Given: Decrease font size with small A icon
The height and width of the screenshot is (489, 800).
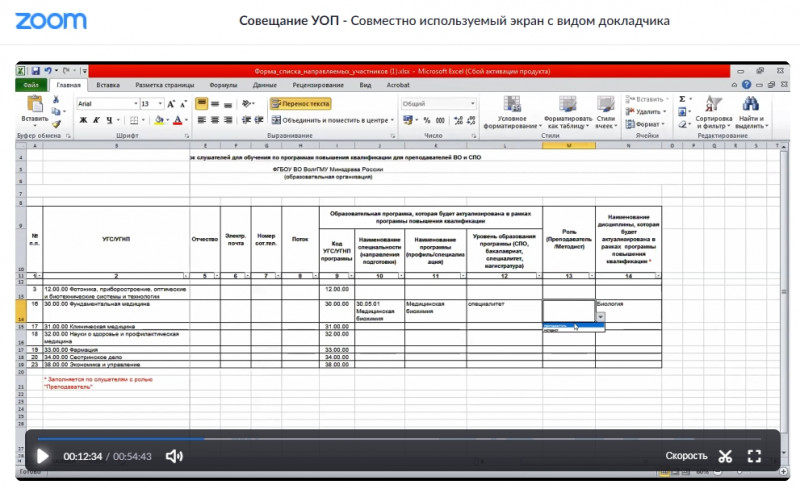Looking at the screenshot, I should click(183, 104).
